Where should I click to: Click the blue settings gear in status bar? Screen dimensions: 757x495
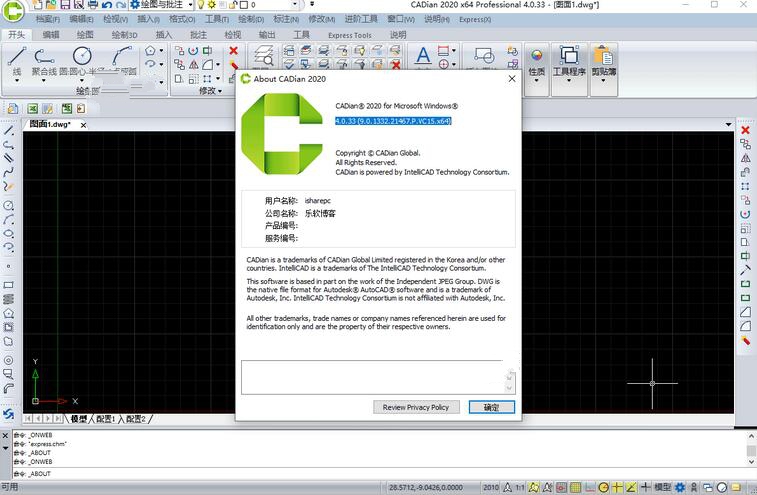point(680,487)
